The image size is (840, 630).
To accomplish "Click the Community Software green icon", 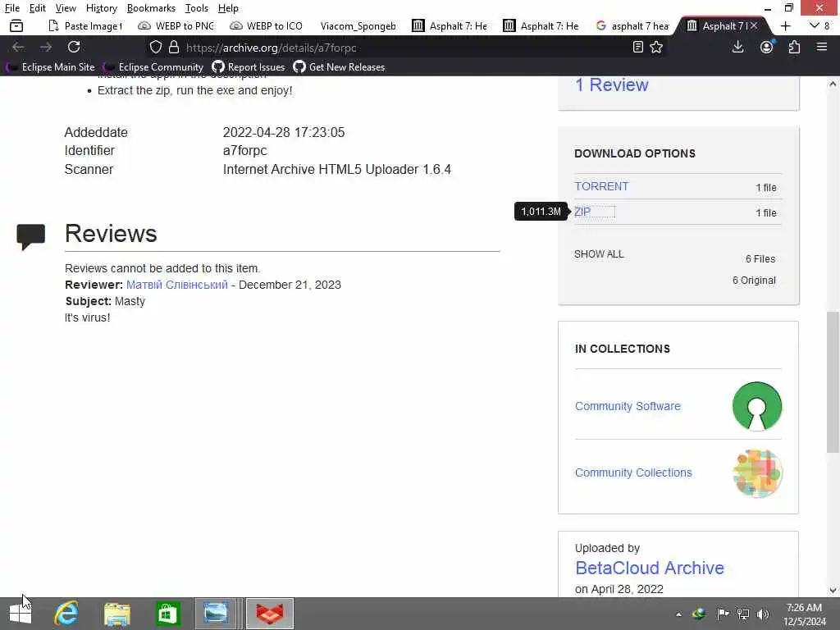I will [x=757, y=406].
